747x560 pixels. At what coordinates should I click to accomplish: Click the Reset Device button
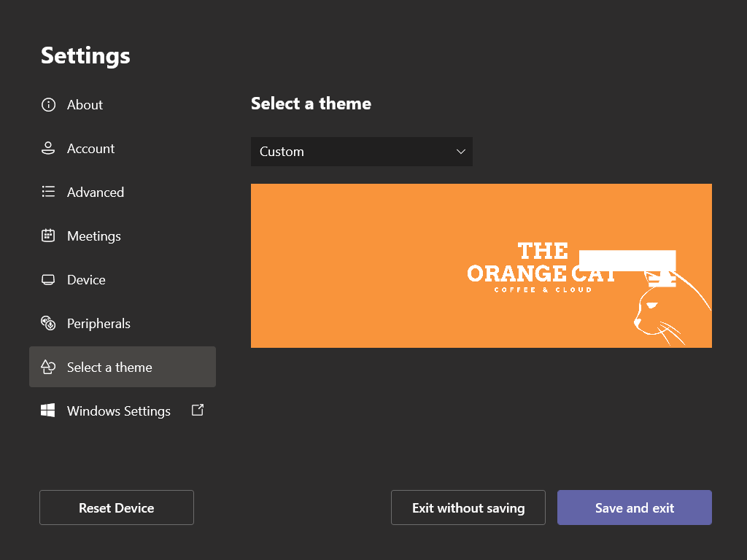[117, 507]
